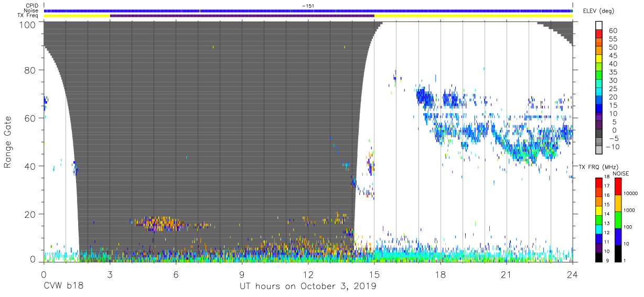This screenshot has height=297, width=644.
Task: Click TX FRQ legend value "11"
Action: click(x=608, y=242)
